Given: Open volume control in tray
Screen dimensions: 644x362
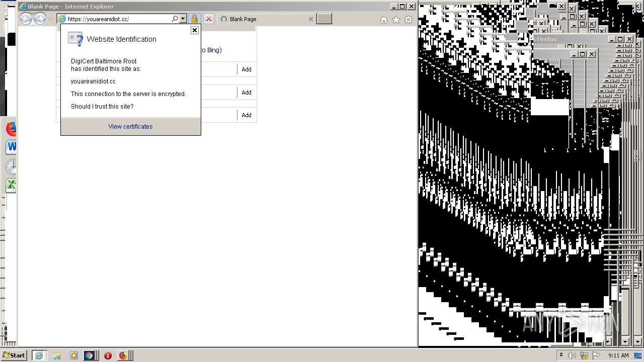Looking at the screenshot, I should [572, 355].
